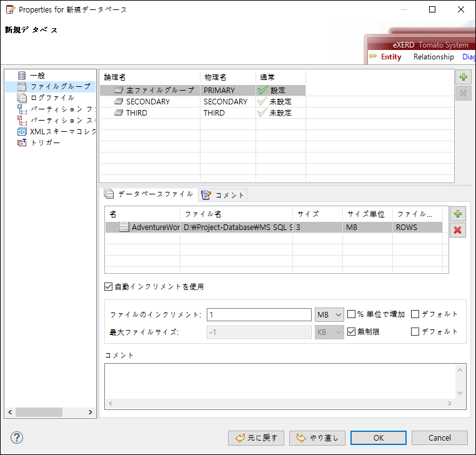Open XMLスキーマコレクション sidebar icon
Viewport: 476px width, 455px height.
tap(22, 131)
